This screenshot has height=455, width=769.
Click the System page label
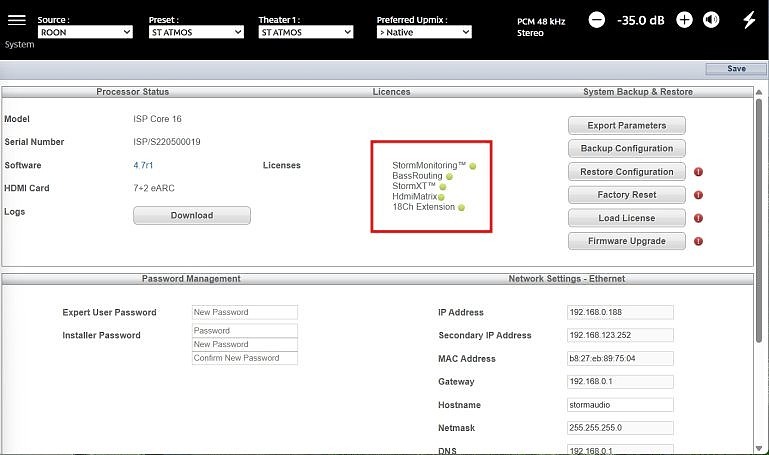click(x=20, y=45)
